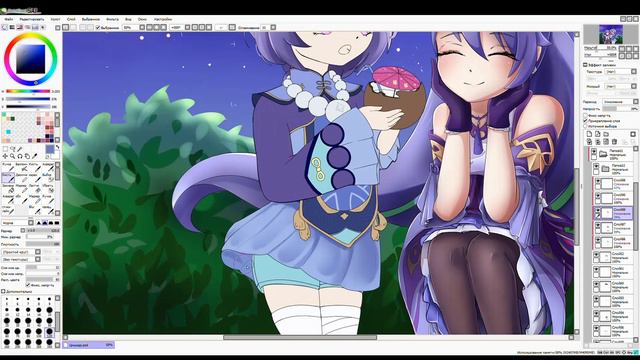Click the swap foreground/background colors arrow

click(x=57, y=147)
